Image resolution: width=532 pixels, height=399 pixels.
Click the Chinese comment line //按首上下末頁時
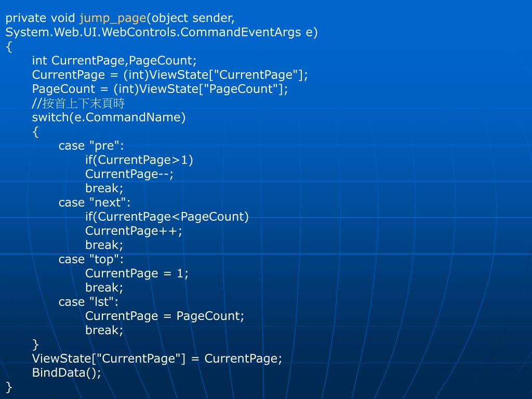point(78,103)
